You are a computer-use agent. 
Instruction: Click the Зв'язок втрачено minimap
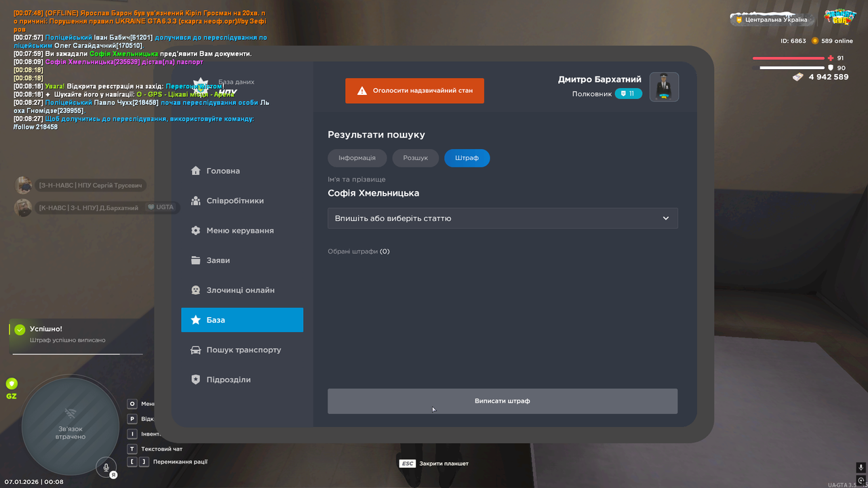(71, 426)
